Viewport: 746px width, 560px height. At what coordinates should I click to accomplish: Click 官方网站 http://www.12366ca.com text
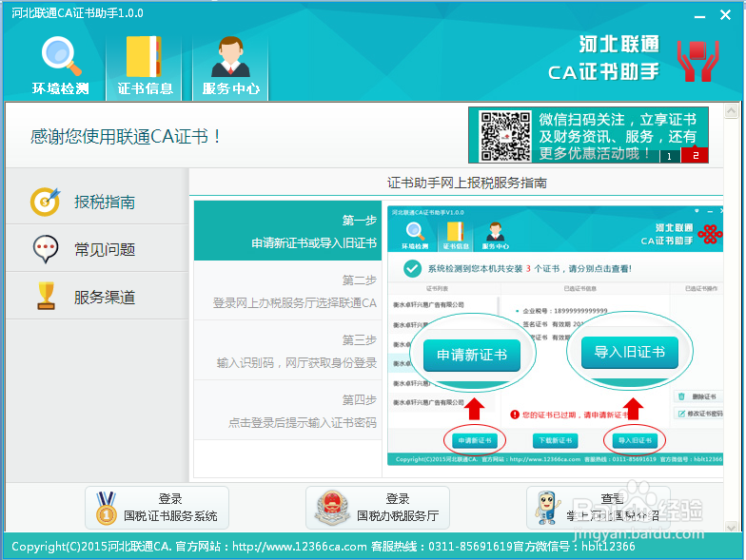(x=271, y=547)
